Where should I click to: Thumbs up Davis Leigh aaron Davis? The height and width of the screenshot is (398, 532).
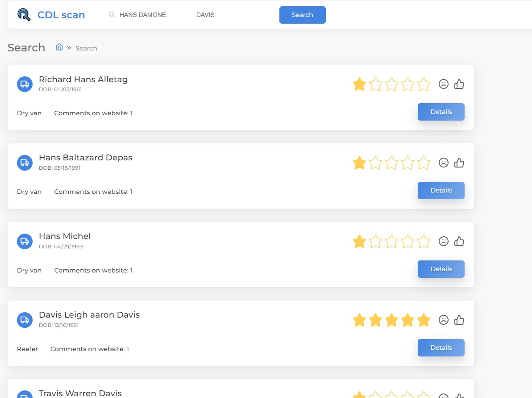(459, 320)
